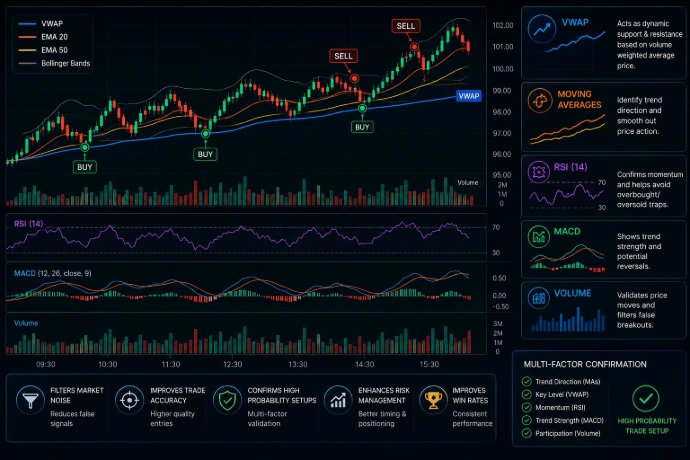
Task: Click the Enhances Risk Management chart icon
Action: [x=338, y=400]
